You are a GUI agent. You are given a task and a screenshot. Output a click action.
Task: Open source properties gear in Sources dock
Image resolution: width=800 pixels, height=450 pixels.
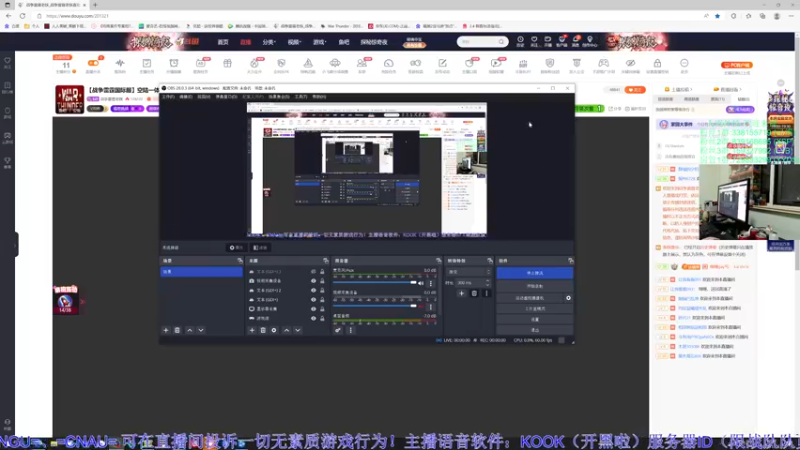point(274,330)
